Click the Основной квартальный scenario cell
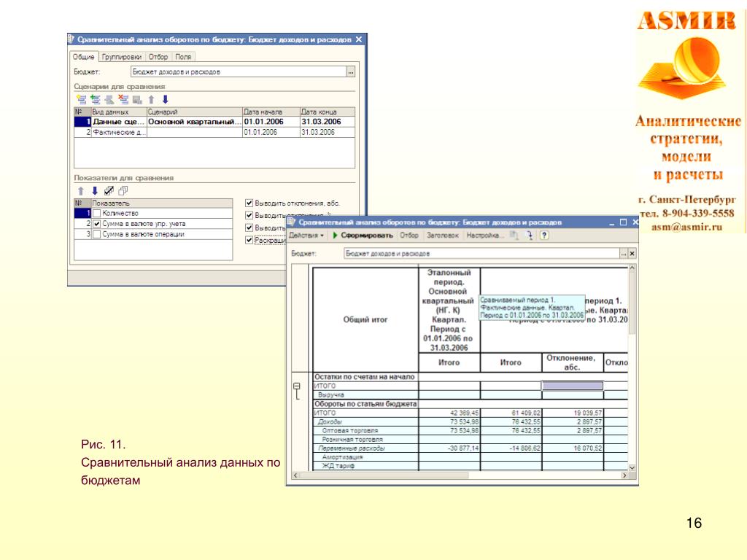The height and width of the screenshot is (560, 747). point(194,122)
